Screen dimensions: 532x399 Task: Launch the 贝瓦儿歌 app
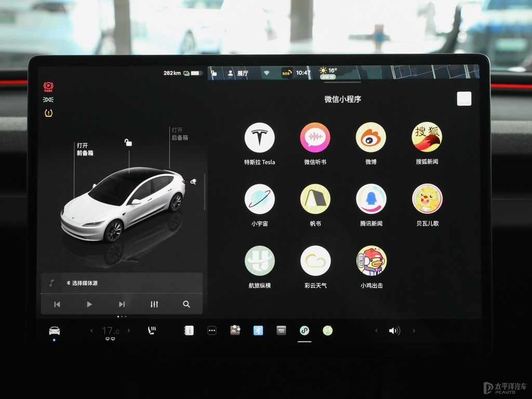pos(427,199)
